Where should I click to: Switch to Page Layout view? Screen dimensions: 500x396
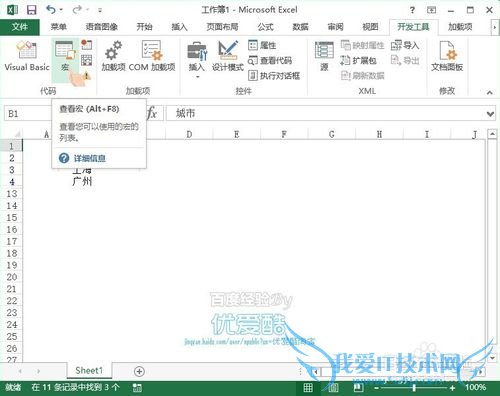pyautogui.click(x=333, y=387)
